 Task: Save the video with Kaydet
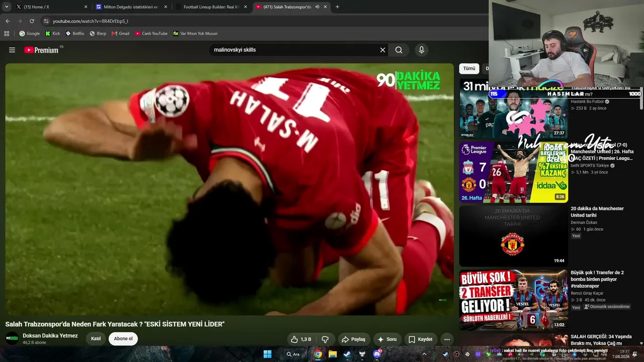pos(420,339)
